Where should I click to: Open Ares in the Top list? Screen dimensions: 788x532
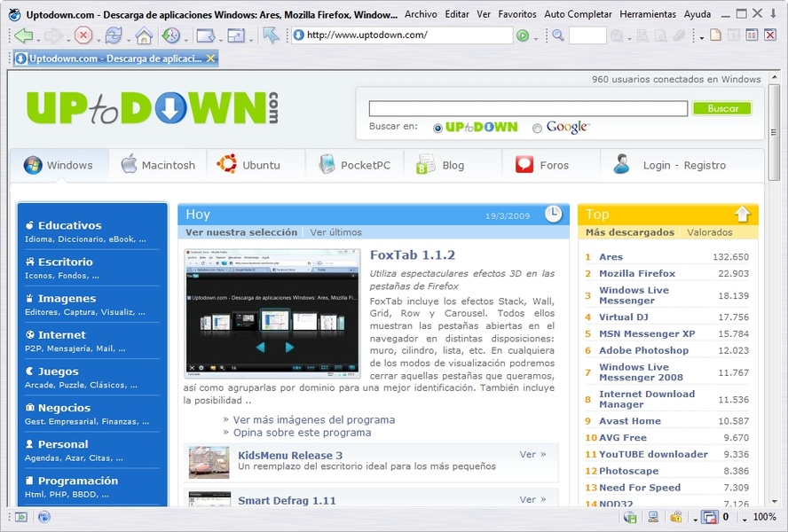coord(611,257)
